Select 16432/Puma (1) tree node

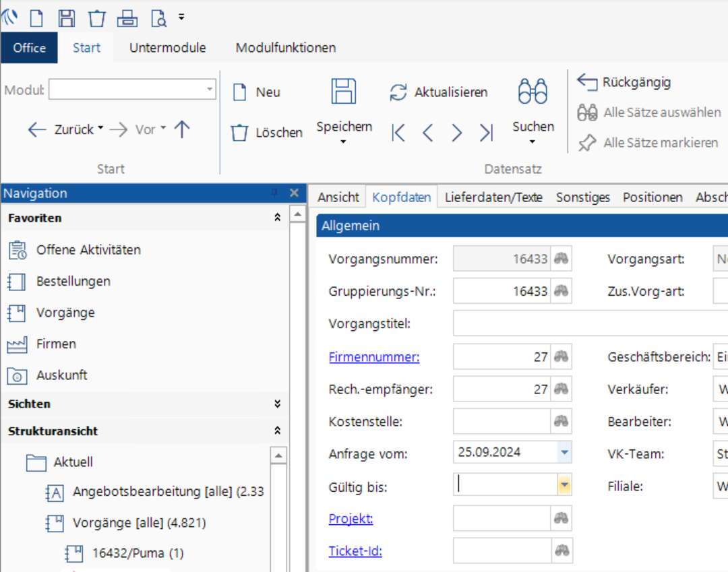[x=125, y=553]
